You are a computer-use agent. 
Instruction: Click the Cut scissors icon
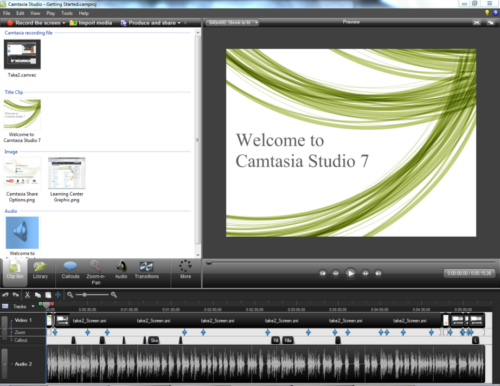(x=27, y=295)
